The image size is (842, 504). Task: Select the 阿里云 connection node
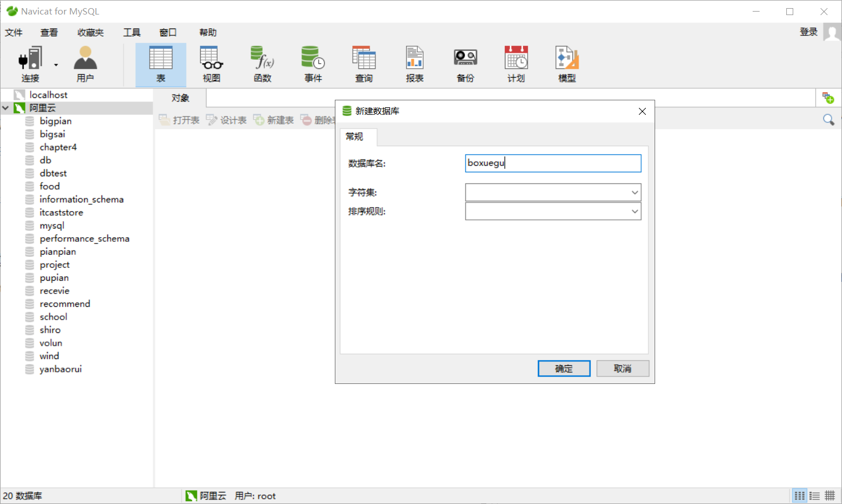tap(42, 108)
